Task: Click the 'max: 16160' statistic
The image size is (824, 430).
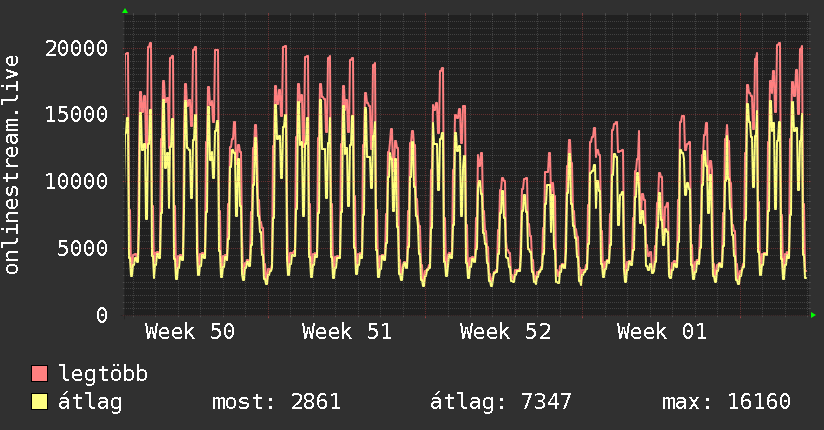Action: coord(726,402)
